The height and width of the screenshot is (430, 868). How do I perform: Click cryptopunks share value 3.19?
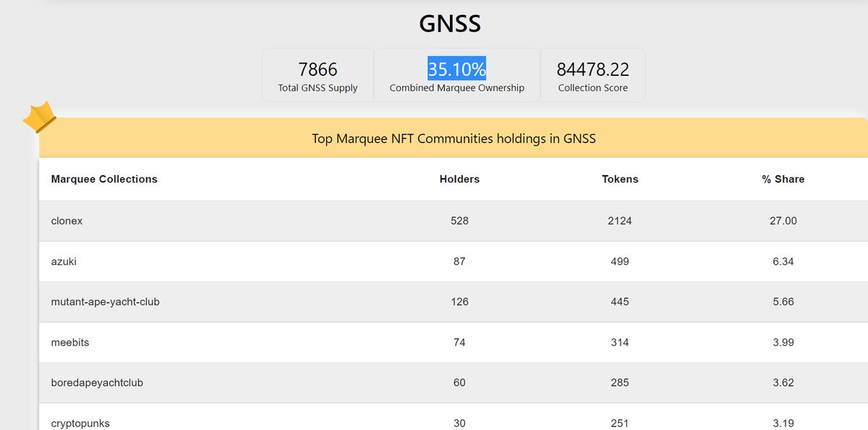(x=783, y=423)
